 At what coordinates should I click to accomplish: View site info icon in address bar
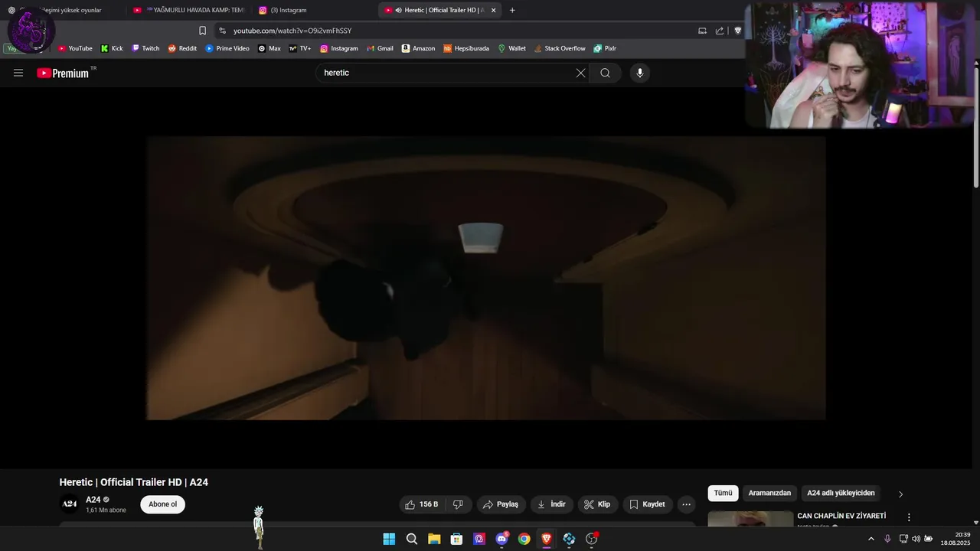point(222,31)
